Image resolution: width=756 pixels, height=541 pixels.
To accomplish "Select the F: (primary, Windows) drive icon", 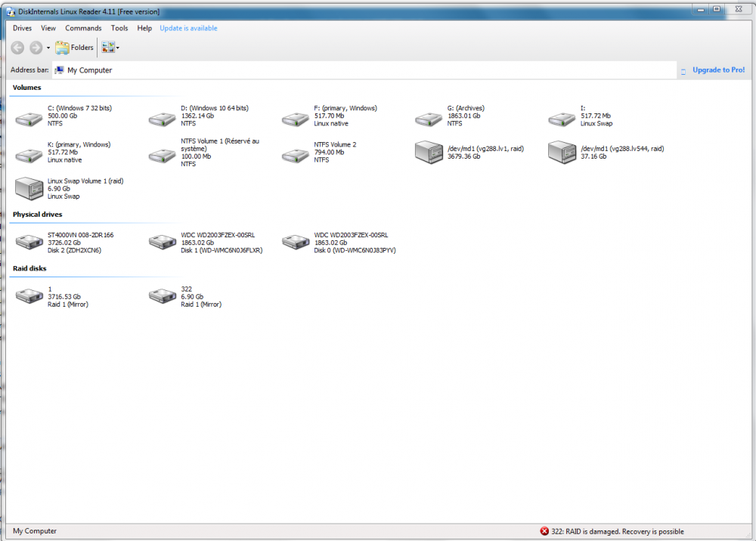I will click(x=296, y=119).
